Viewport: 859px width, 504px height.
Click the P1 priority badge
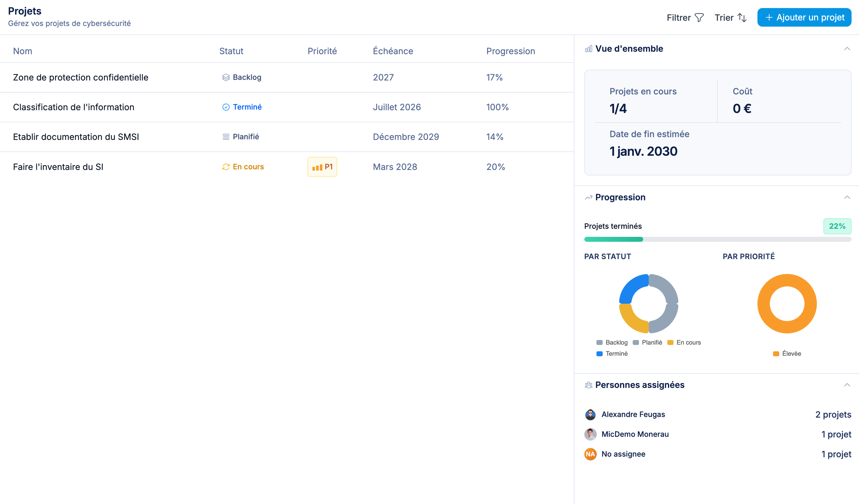[322, 167]
